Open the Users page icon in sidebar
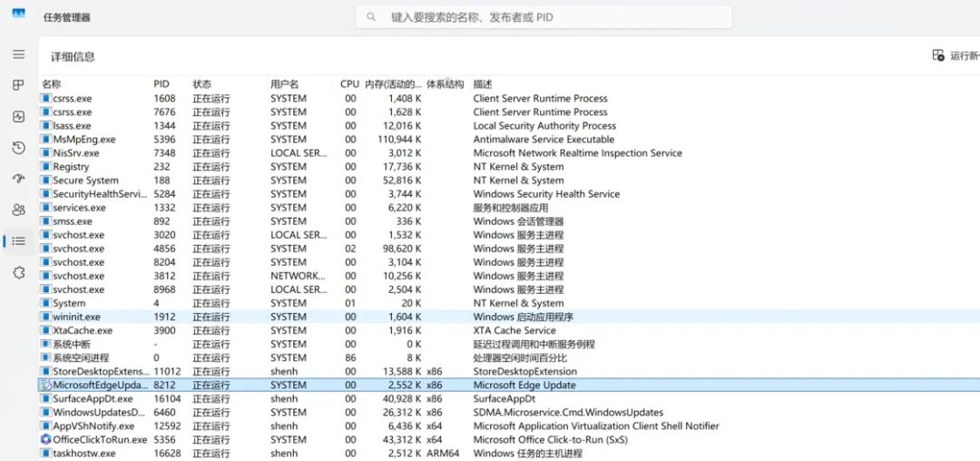Viewport: 980px width, 461px height. coord(19,210)
